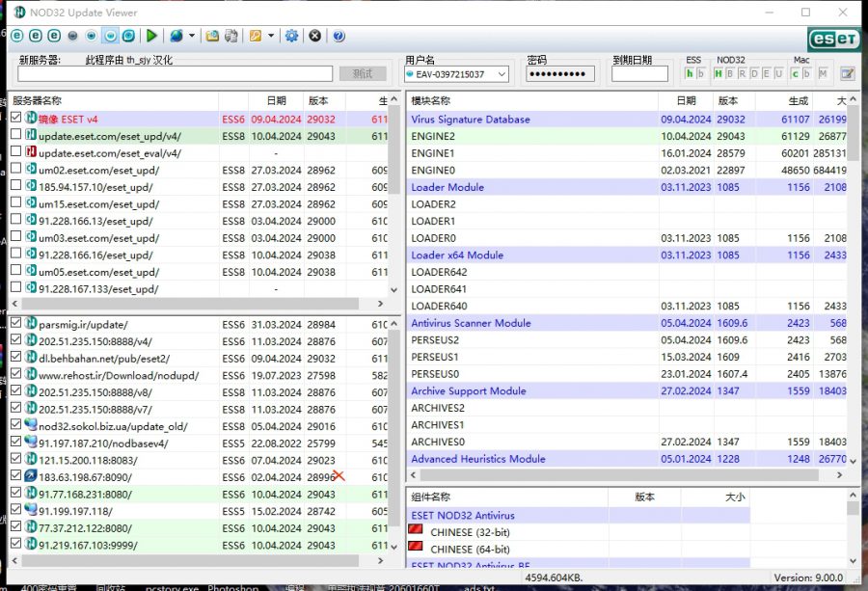The width and height of the screenshot is (868, 591).
Task: Click 日期 column header in server list
Action: coord(276,100)
